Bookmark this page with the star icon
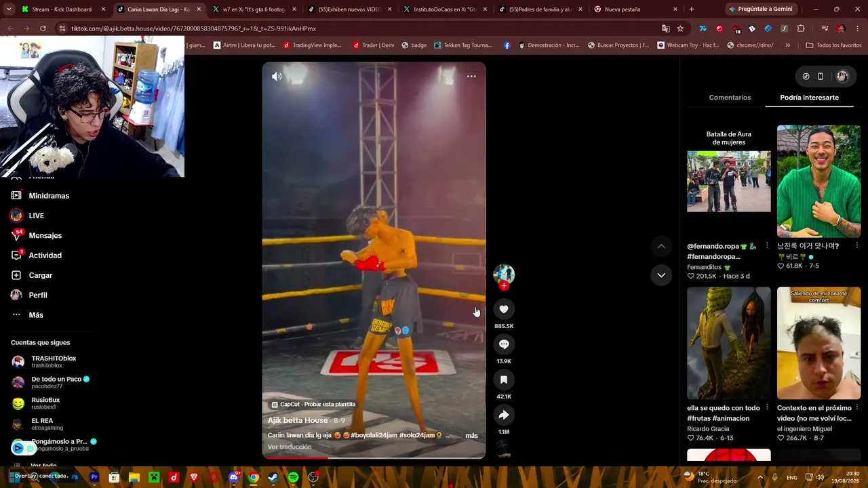This screenshot has height=488, width=868. [x=680, y=28]
